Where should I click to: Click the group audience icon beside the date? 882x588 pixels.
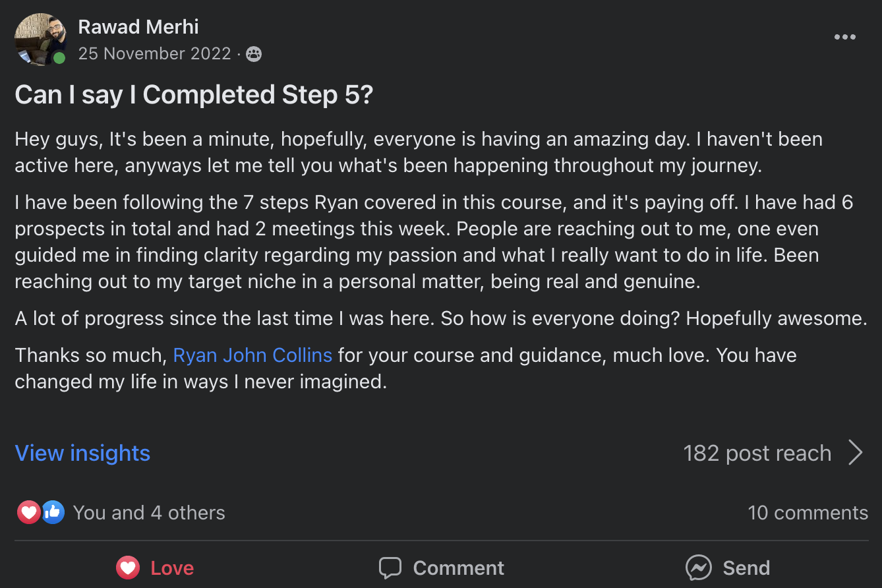point(253,55)
